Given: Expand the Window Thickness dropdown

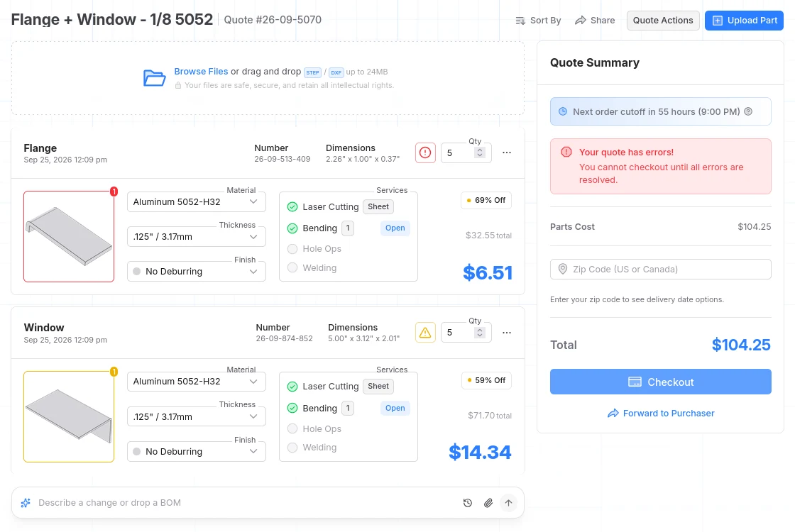Looking at the screenshot, I should 196,416.
